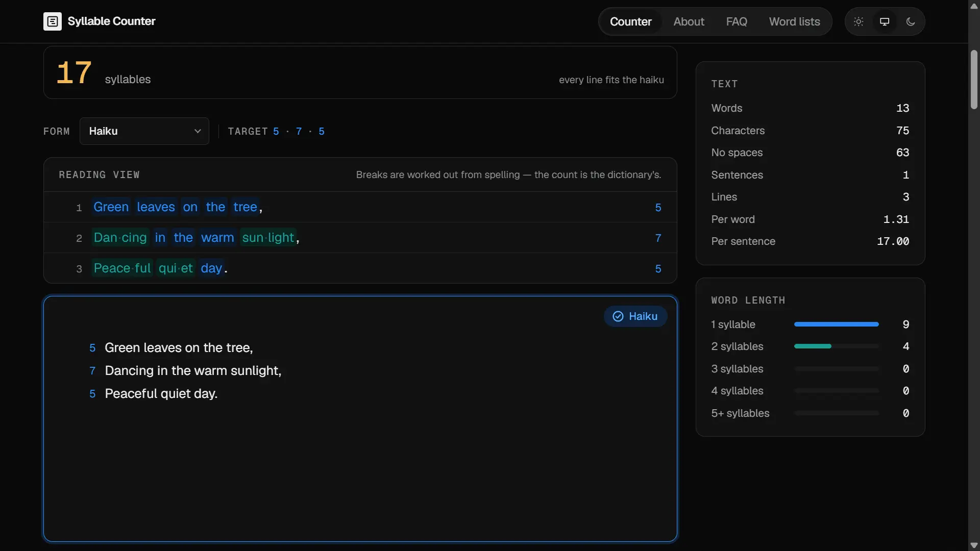The width and height of the screenshot is (980, 551).
Task: Click the page scrollbar thumb
Action: (x=974, y=79)
